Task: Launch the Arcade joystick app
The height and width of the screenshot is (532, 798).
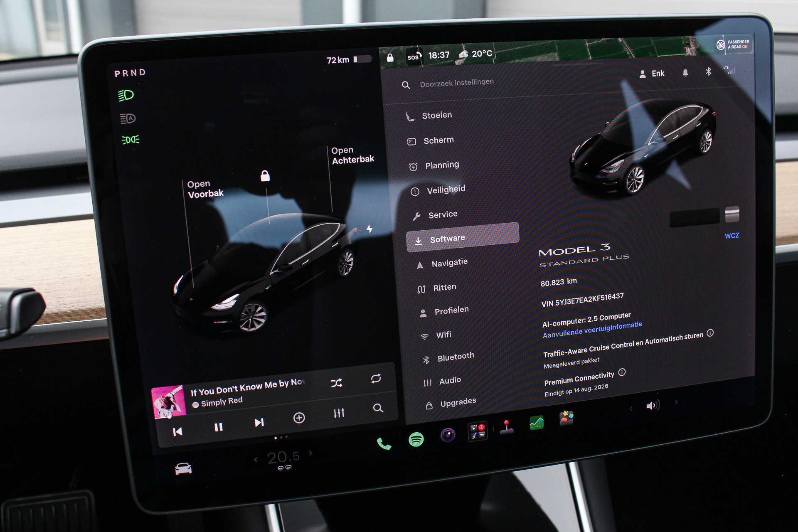Action: coord(506,428)
